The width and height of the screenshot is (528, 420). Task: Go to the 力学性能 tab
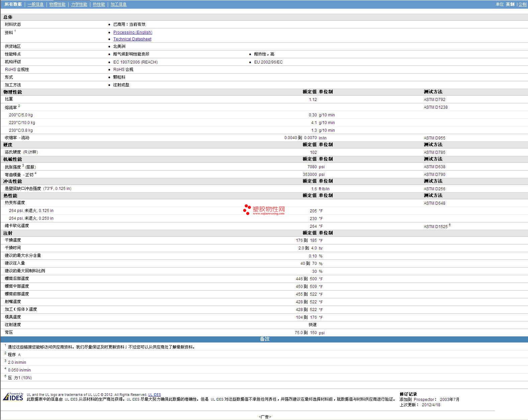(x=79, y=4)
